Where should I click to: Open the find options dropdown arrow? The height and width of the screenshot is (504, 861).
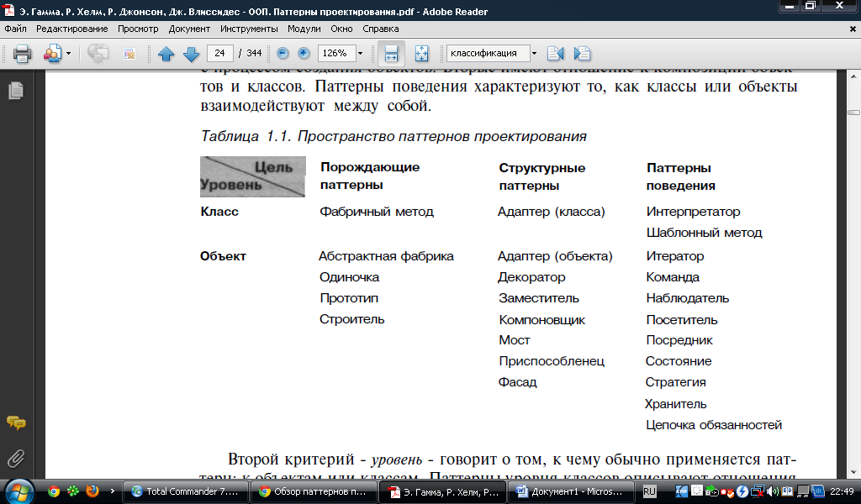pos(534,53)
